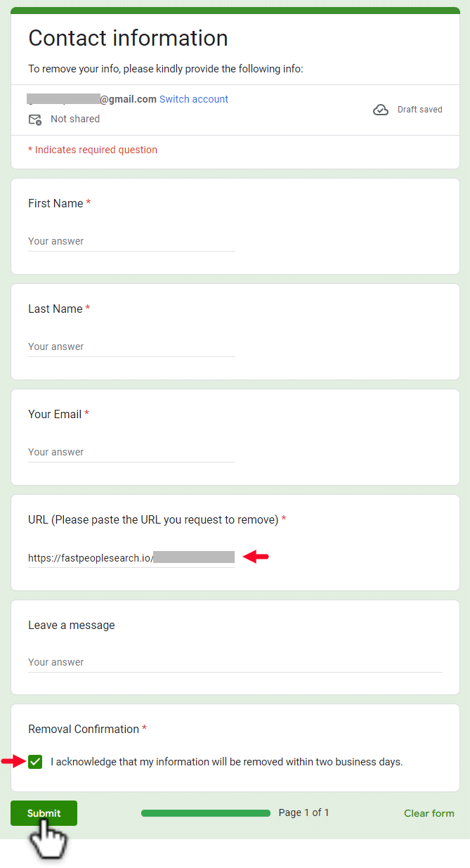Click the URL field with fastpeoplesearch.io link
This screenshot has height=868, width=470.
(x=131, y=558)
